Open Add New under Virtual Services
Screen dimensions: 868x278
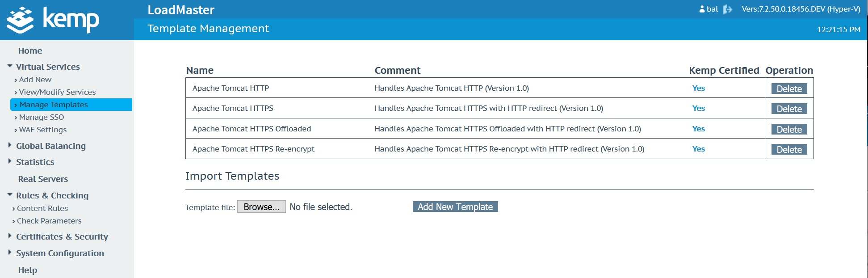coord(35,80)
